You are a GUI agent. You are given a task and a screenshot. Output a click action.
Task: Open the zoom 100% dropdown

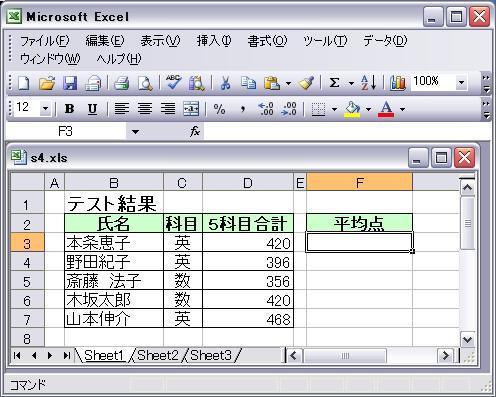pyautogui.click(x=461, y=82)
